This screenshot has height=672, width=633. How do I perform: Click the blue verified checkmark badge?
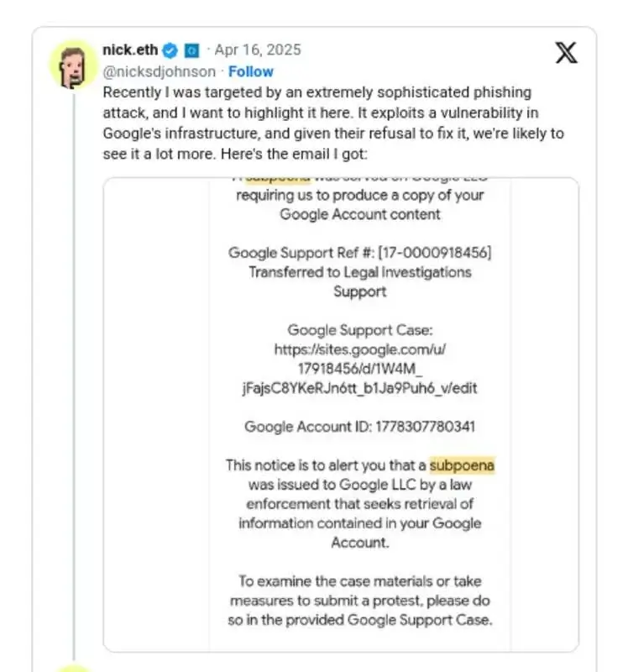[x=170, y=50]
